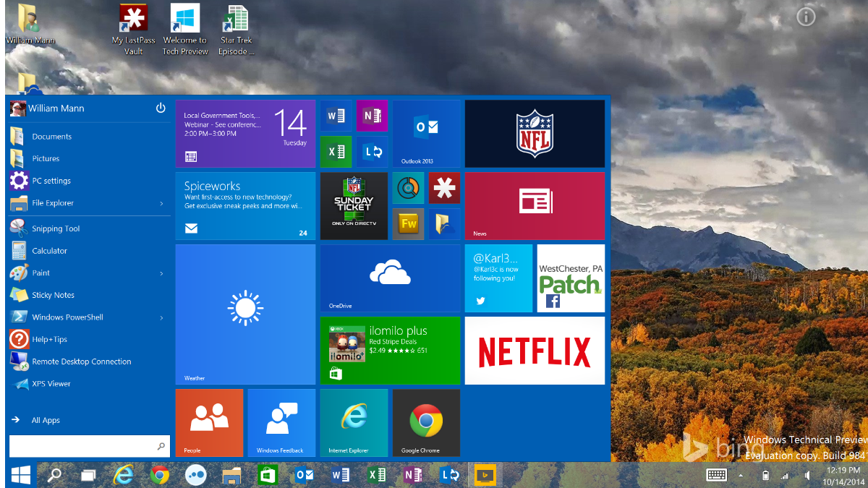Expand the File Explorer jump list arrow

coord(161,204)
